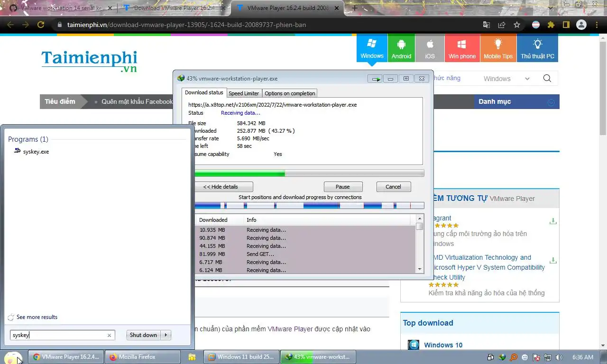Bookmark this page with the star icon
This screenshot has width=607, height=364.
pos(517,25)
